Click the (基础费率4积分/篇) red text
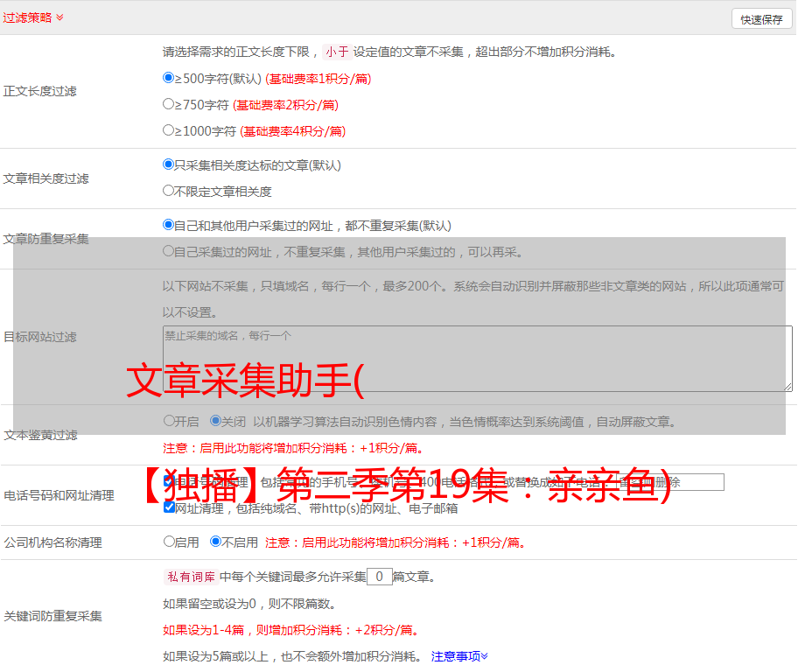 tap(292, 131)
